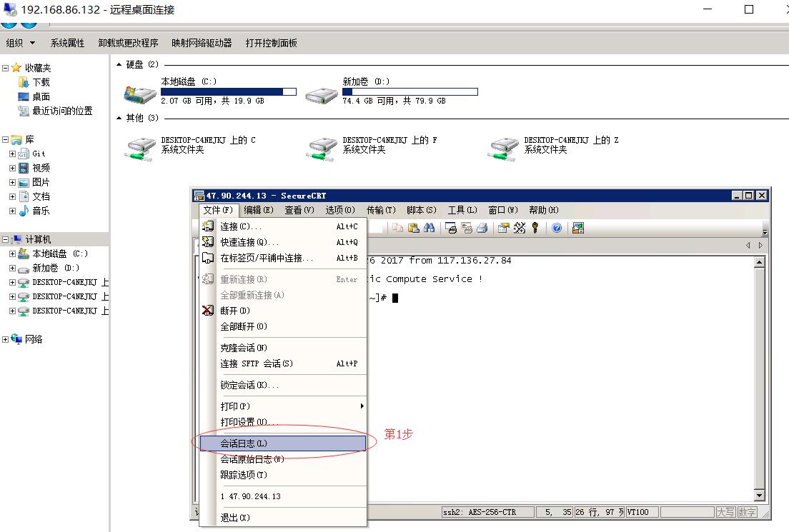The image size is (789, 532).
Task: Open the 工具(L) menu in SecureCRT
Action: [x=462, y=210]
